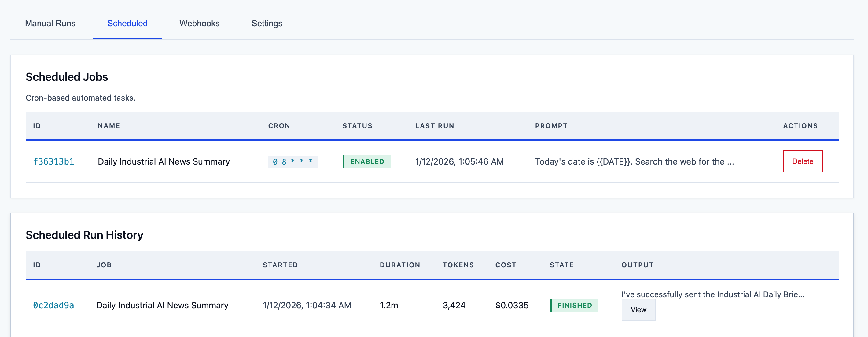Image resolution: width=868 pixels, height=337 pixels.
Task: View the output of the finished run
Action: point(638,309)
